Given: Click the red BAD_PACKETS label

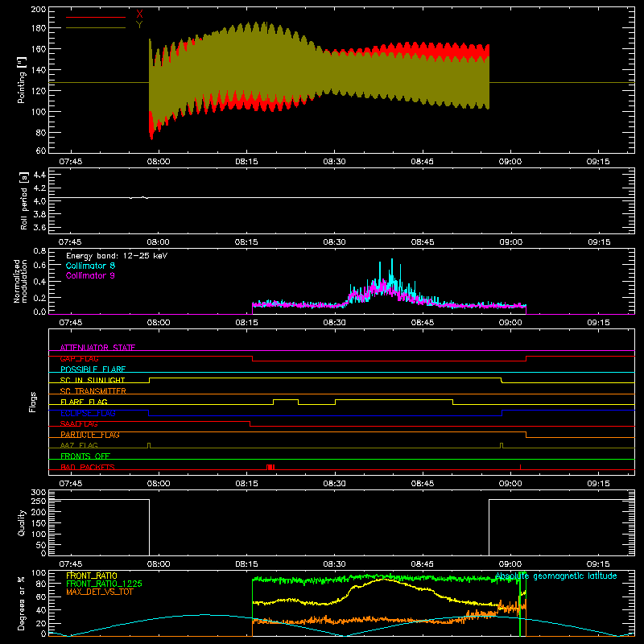Looking at the screenshot, I should pos(88,467).
